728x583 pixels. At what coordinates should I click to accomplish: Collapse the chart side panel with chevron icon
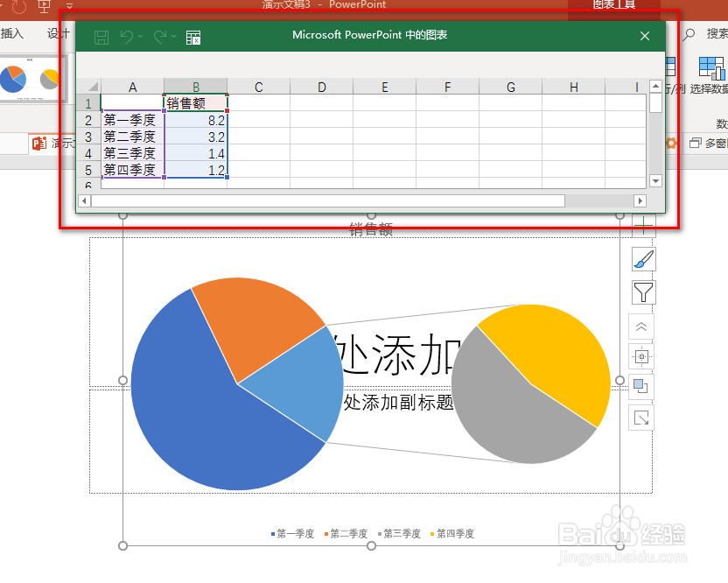click(643, 326)
